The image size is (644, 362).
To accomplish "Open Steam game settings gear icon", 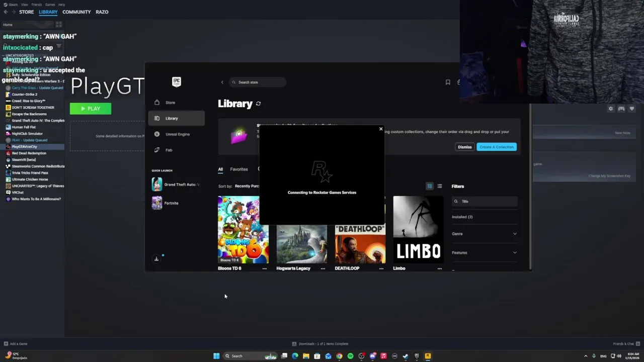I will click(x=611, y=109).
